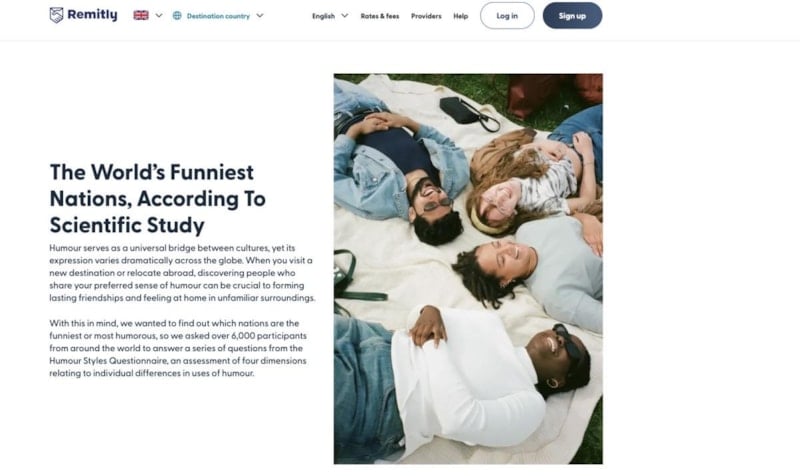This screenshot has height=476, width=800.
Task: Click the Sign up button
Action: pyautogui.click(x=572, y=16)
